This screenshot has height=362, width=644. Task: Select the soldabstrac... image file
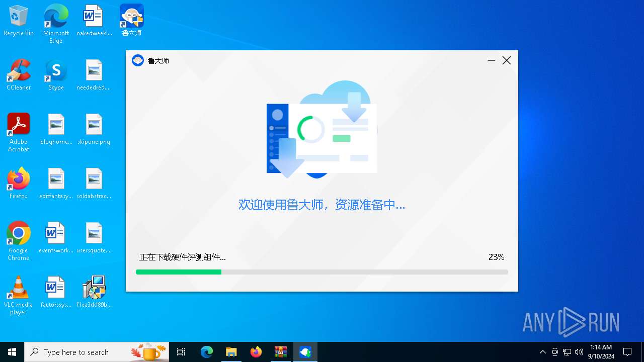pyautogui.click(x=94, y=184)
